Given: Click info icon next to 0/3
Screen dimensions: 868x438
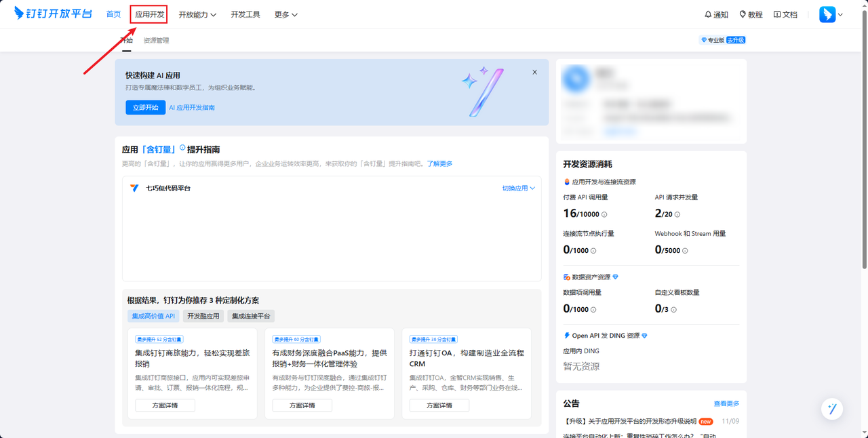Looking at the screenshot, I should [673, 310].
